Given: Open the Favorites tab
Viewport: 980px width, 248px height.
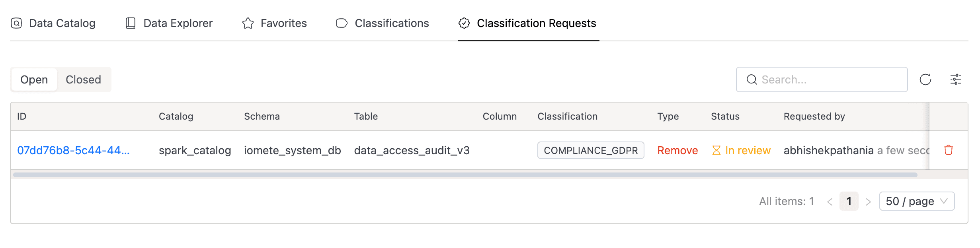Looking at the screenshot, I should pos(283,23).
